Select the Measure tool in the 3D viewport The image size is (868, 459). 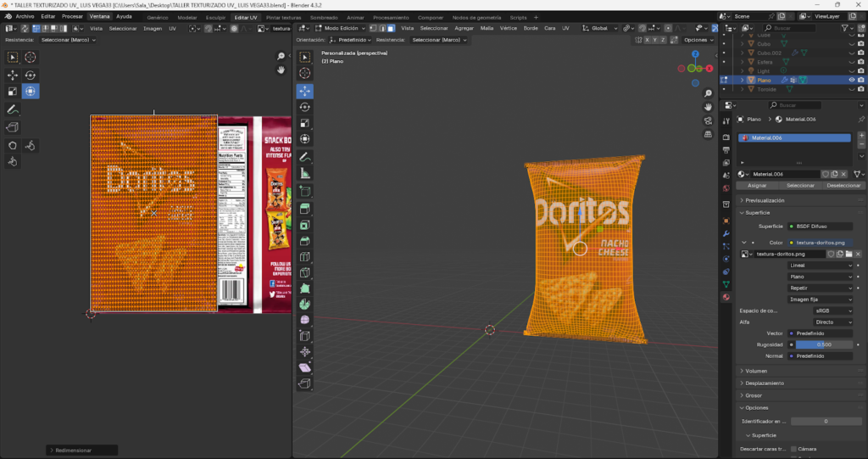coord(305,174)
